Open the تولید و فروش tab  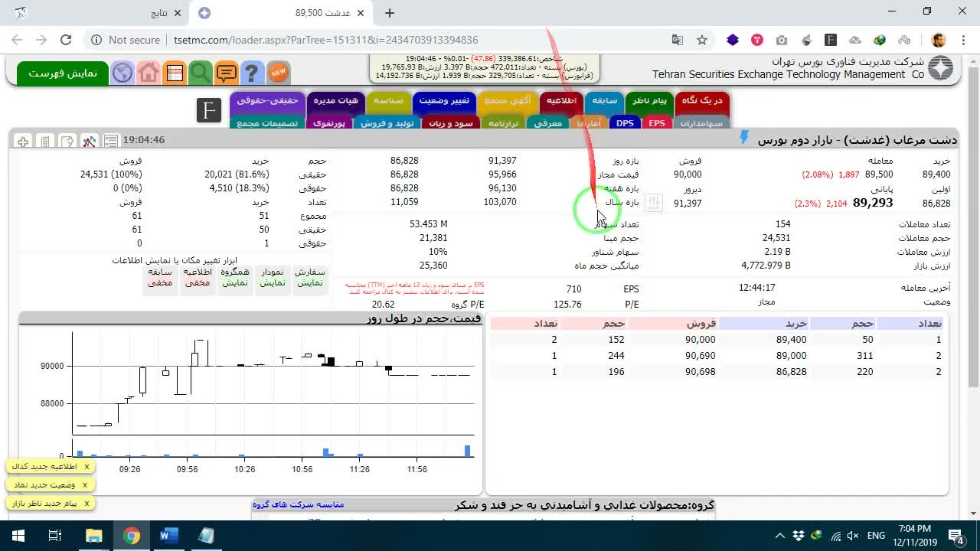387,123
